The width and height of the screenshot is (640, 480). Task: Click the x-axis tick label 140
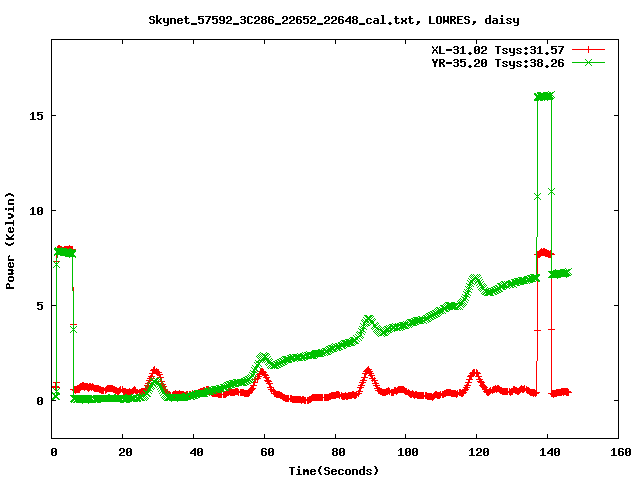point(550,452)
